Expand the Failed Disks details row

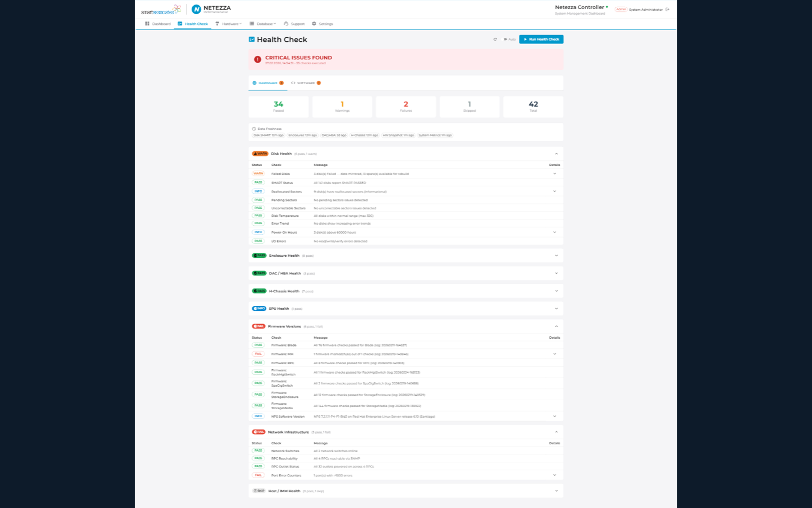pos(554,173)
